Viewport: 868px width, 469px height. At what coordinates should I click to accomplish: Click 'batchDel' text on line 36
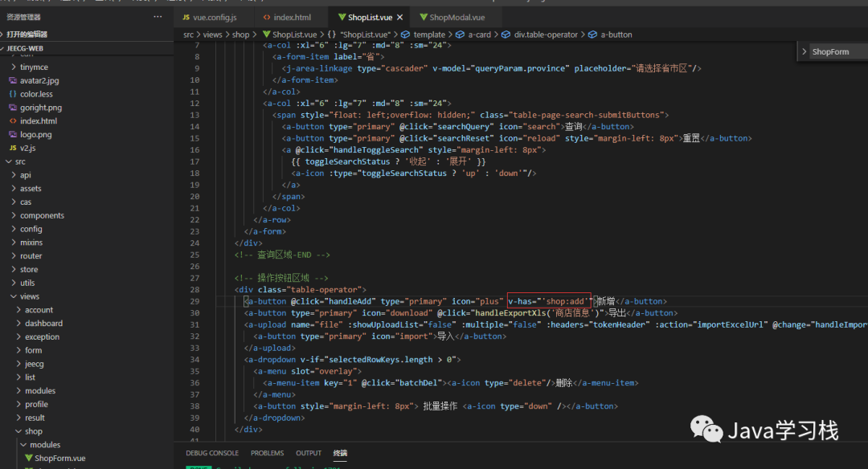coord(419,383)
